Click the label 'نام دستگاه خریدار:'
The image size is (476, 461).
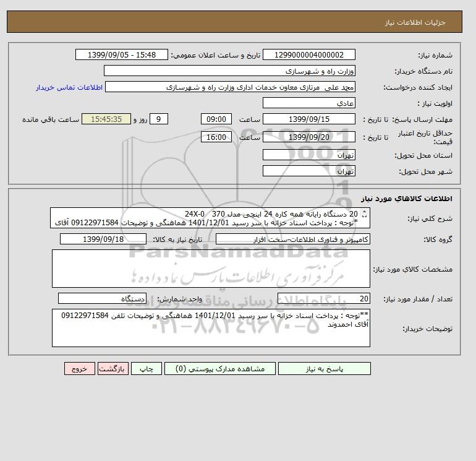(x=423, y=71)
